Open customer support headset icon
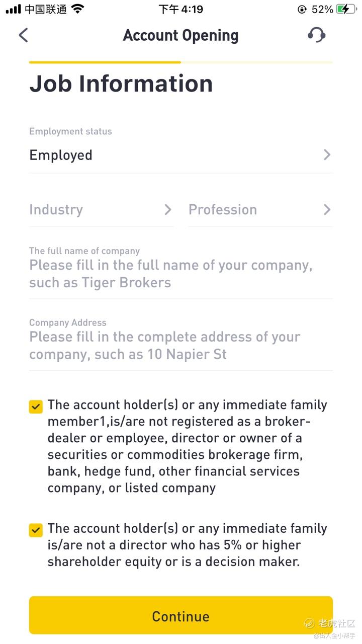The image size is (362, 644). [316, 35]
